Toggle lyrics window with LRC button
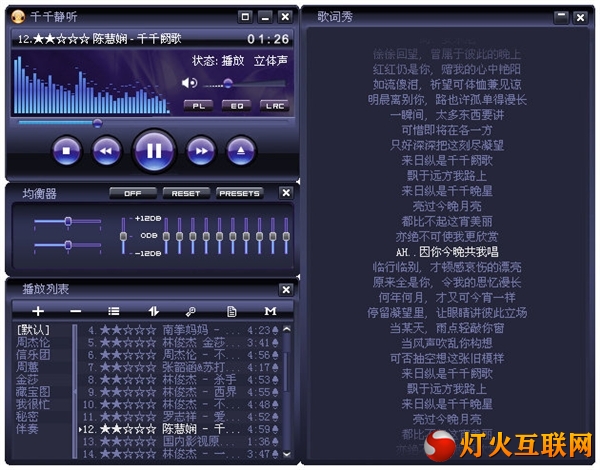 (274, 106)
